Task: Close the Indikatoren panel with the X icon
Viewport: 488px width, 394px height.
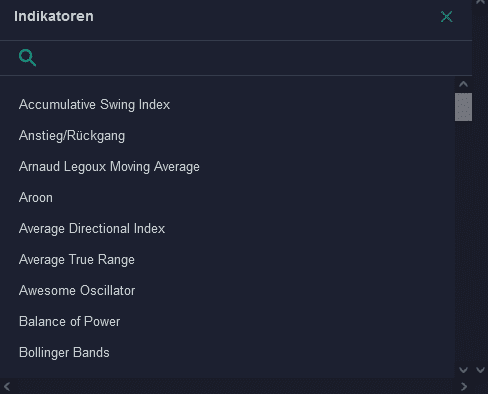Action: tap(446, 16)
